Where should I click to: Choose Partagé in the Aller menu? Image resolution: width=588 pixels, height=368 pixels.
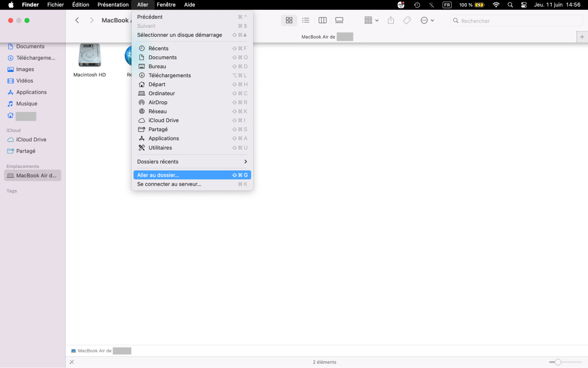click(192, 129)
